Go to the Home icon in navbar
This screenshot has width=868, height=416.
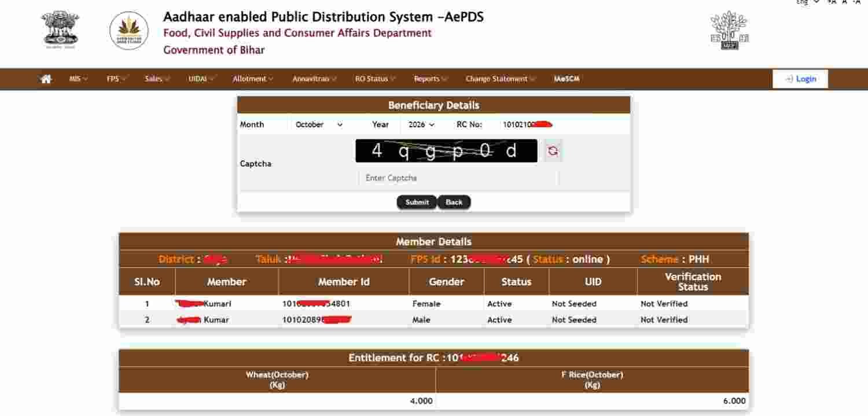click(x=46, y=79)
